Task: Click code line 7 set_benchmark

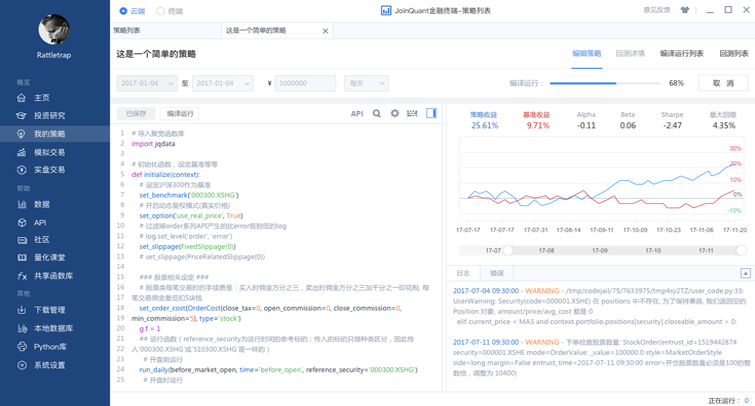Action: point(189,195)
